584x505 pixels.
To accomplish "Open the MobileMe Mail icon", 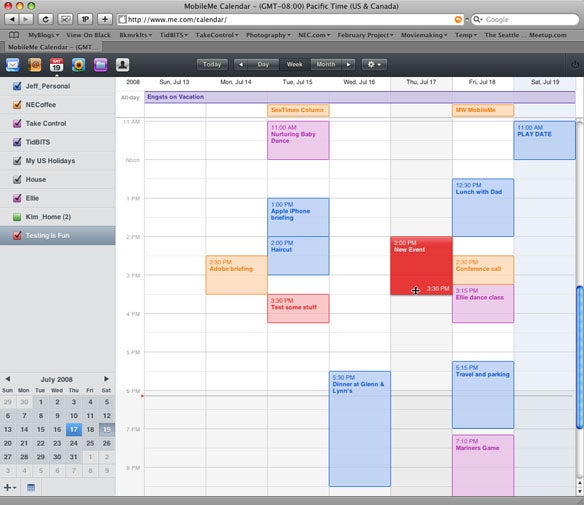I will coord(13,65).
